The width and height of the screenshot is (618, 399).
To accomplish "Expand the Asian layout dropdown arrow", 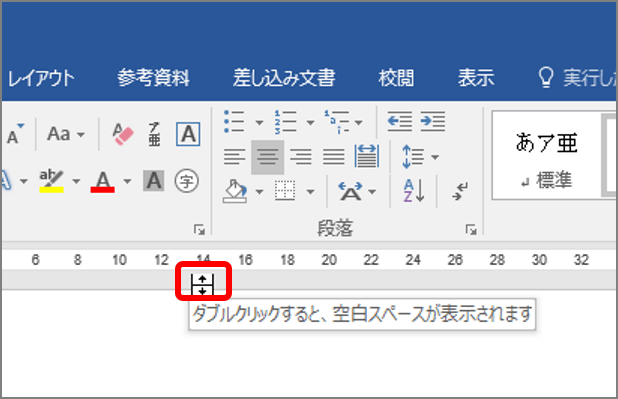I will click(x=372, y=192).
